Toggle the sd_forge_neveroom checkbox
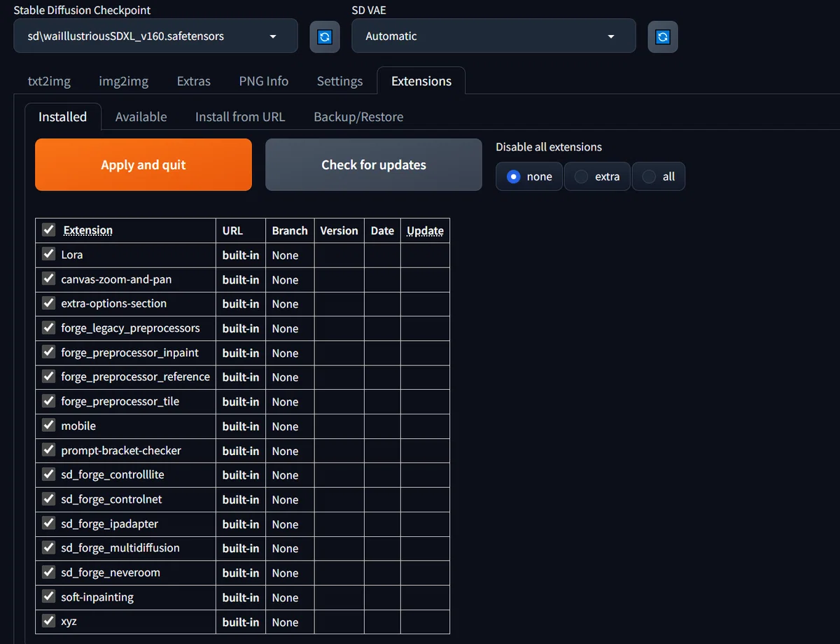Screen dimensions: 840x644 pyautogui.click(x=48, y=572)
